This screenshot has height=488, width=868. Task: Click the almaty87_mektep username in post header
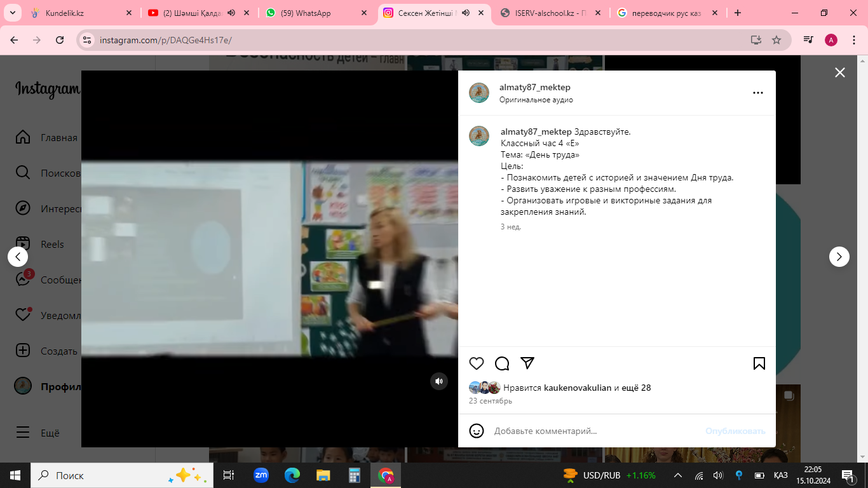point(535,87)
